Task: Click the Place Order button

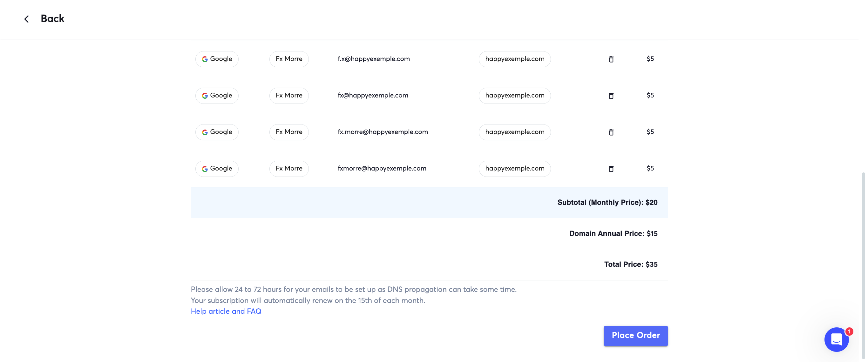Action: pyautogui.click(x=635, y=335)
